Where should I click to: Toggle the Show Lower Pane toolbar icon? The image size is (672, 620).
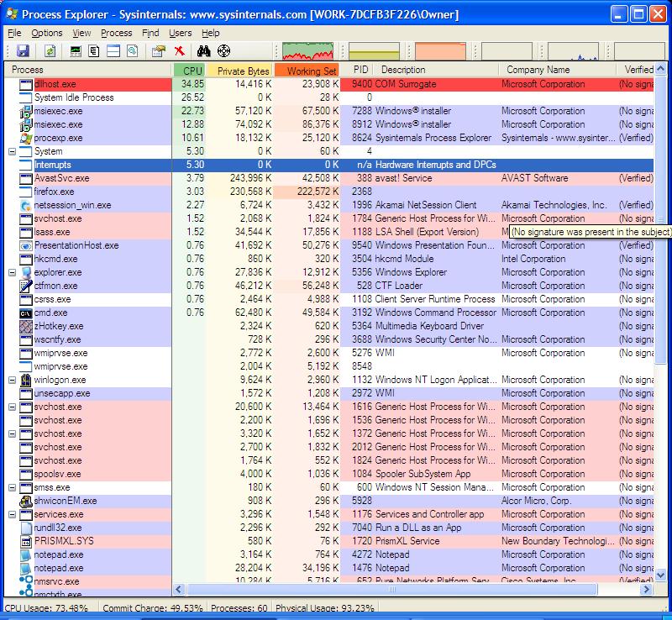[x=113, y=51]
